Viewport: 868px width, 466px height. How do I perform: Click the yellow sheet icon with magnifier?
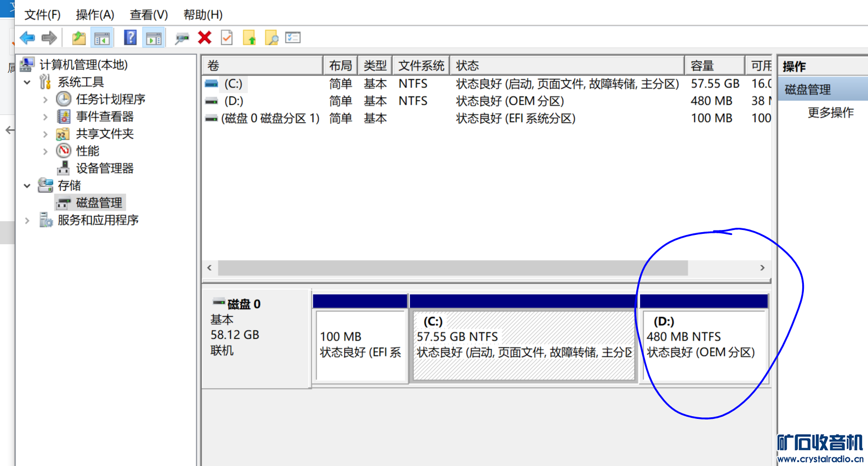tap(271, 38)
